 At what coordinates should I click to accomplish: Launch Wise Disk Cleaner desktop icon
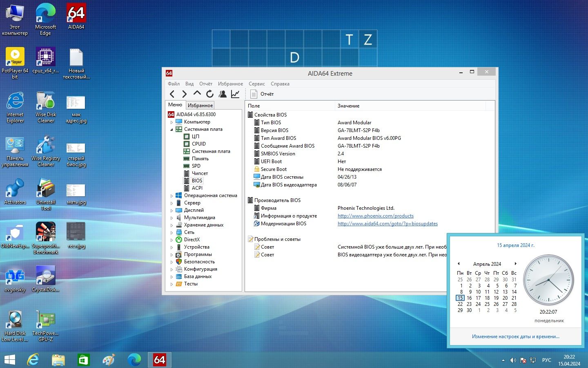point(46,107)
